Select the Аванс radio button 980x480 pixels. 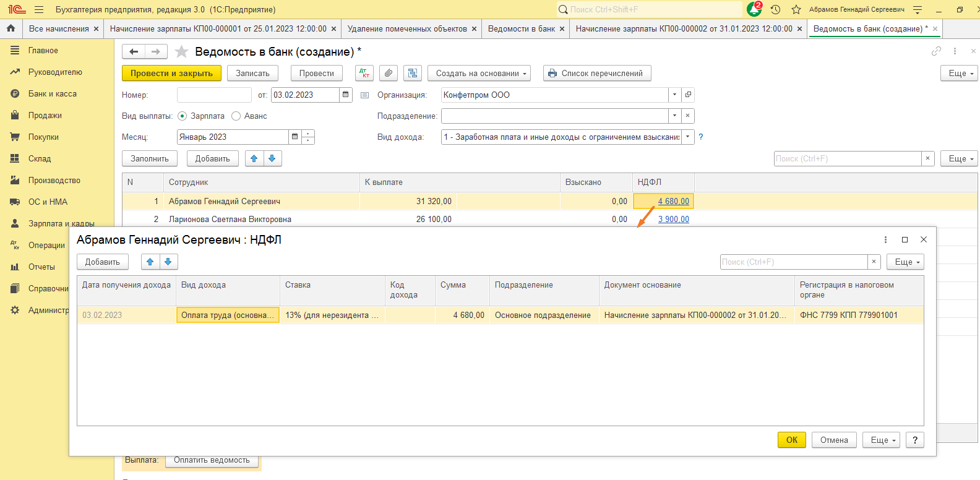point(236,116)
